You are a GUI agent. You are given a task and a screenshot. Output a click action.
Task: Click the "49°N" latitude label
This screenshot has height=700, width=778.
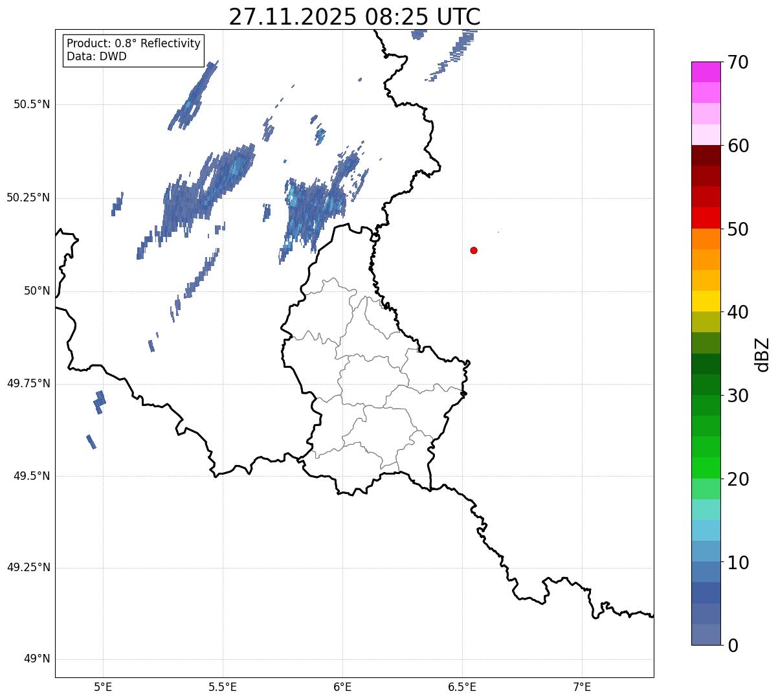click(37, 659)
